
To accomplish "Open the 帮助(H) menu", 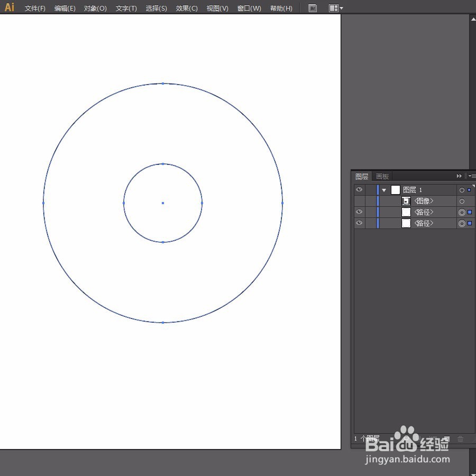I will coord(281,8).
